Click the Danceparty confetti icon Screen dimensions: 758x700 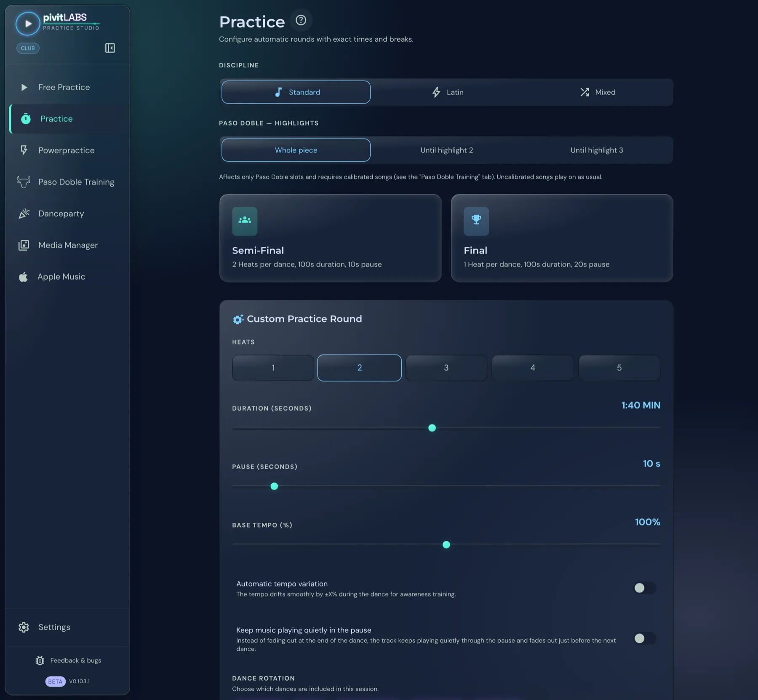click(24, 214)
